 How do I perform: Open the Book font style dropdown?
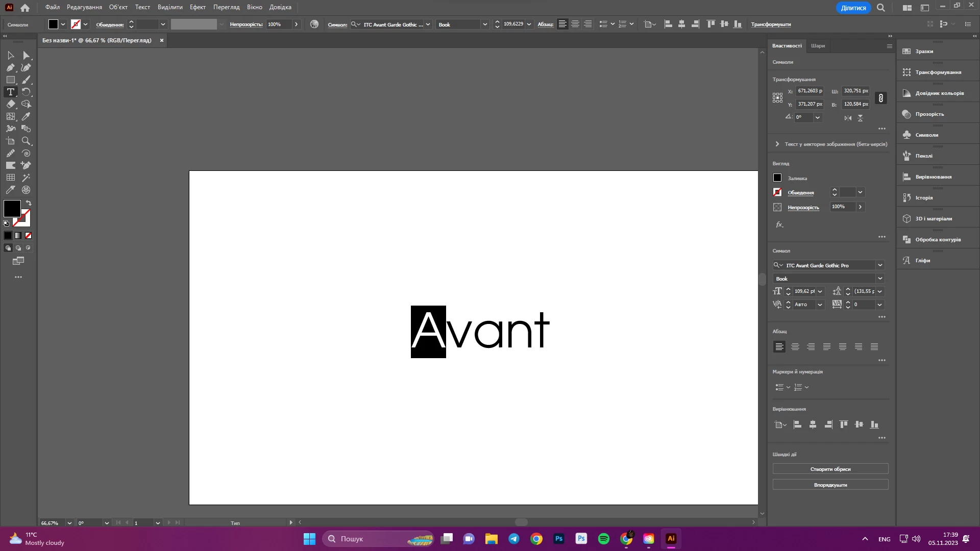pyautogui.click(x=880, y=279)
